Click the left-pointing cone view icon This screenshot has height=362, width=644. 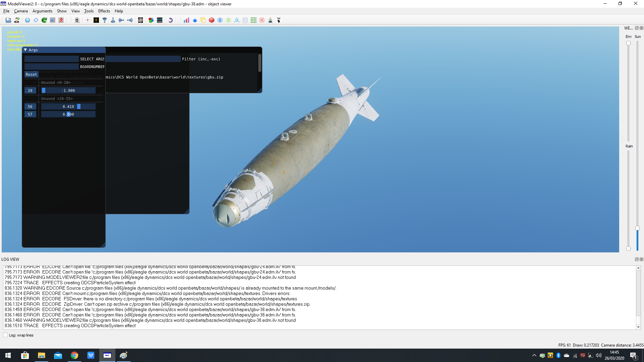pos(130,20)
